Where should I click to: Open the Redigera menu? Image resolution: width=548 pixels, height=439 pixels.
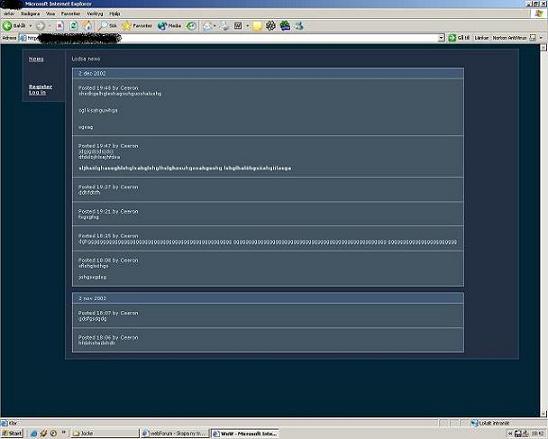point(30,14)
